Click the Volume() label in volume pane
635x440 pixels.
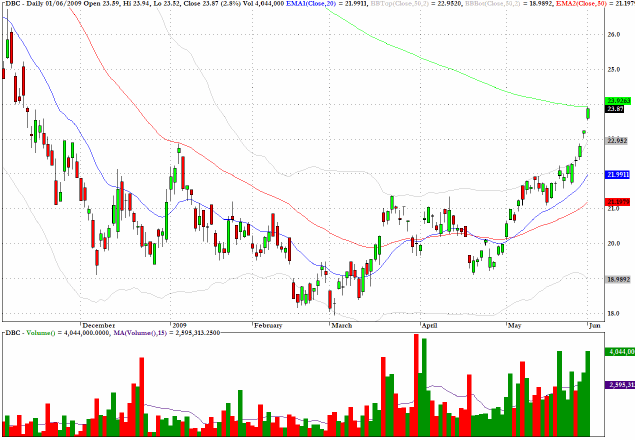39,333
